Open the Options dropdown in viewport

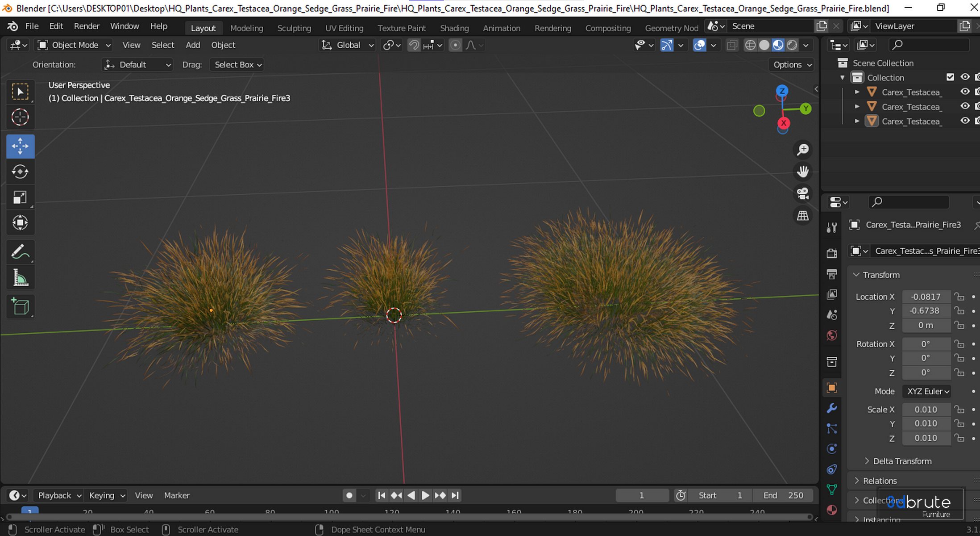792,65
